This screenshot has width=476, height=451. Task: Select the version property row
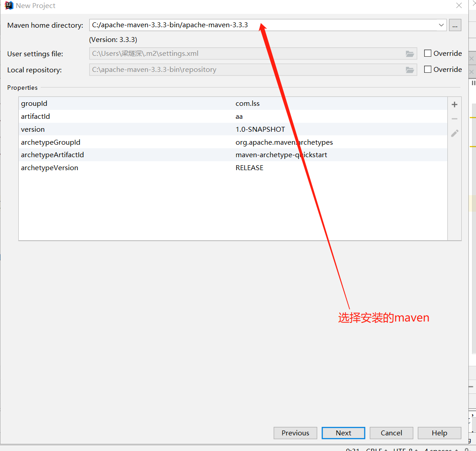pyautogui.click(x=233, y=129)
